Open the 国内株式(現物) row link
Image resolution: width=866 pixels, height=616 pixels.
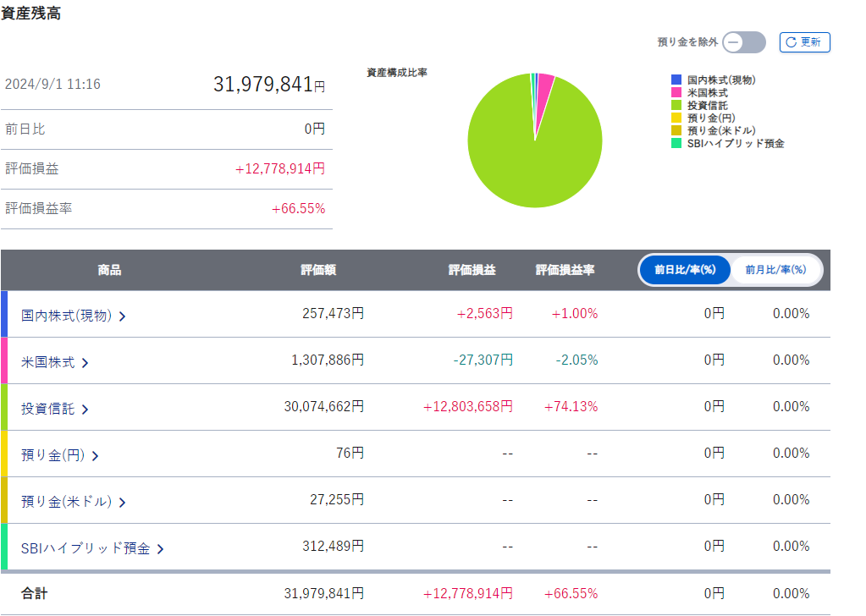click(66, 316)
